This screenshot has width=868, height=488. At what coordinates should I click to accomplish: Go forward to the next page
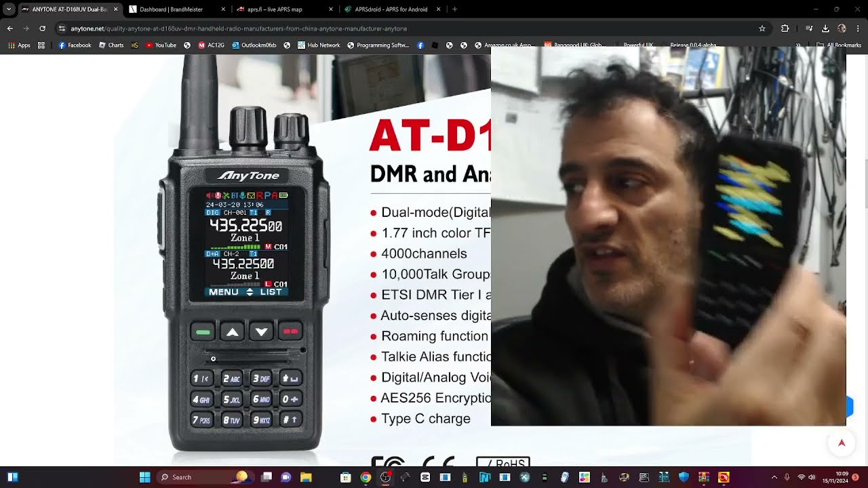[26, 28]
